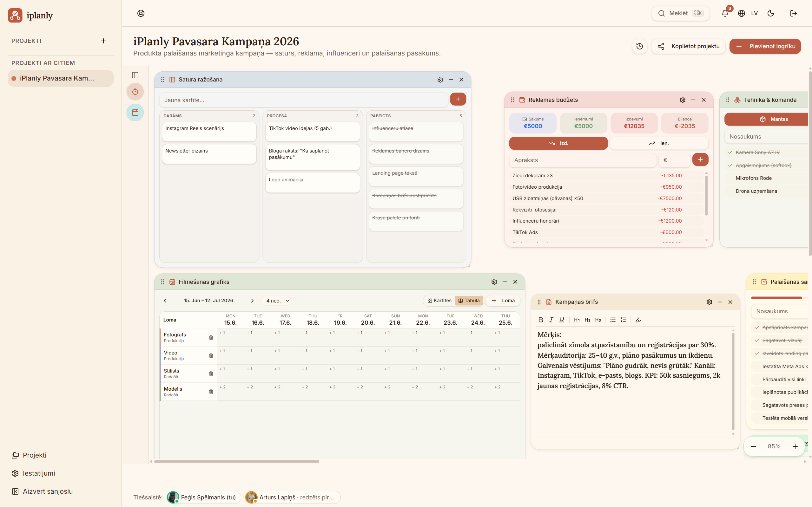The image size is (812, 507).
Task: Open the calendar widget icon in rail
Action: click(135, 112)
